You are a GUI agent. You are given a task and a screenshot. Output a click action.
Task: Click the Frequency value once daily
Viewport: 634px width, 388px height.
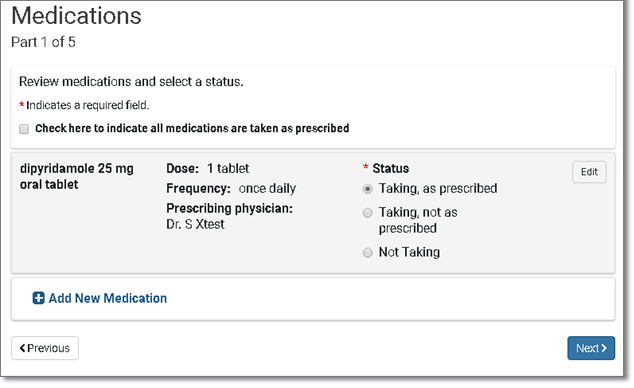click(x=267, y=189)
